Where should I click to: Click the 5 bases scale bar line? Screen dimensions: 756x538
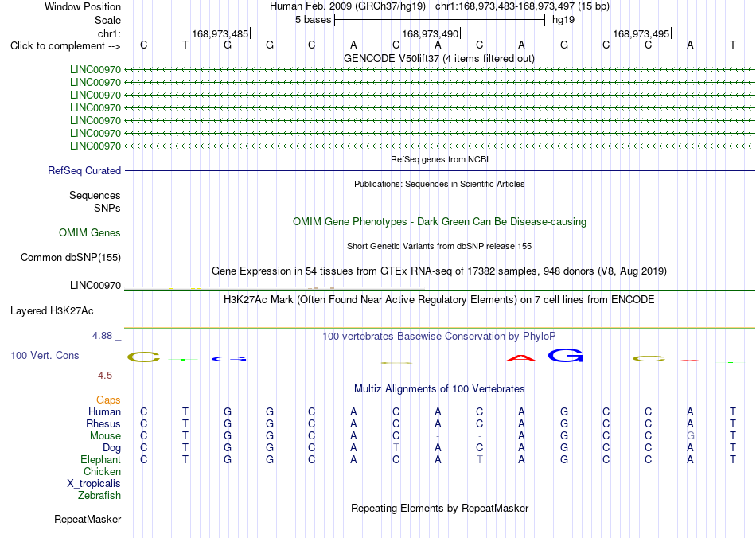(440, 20)
